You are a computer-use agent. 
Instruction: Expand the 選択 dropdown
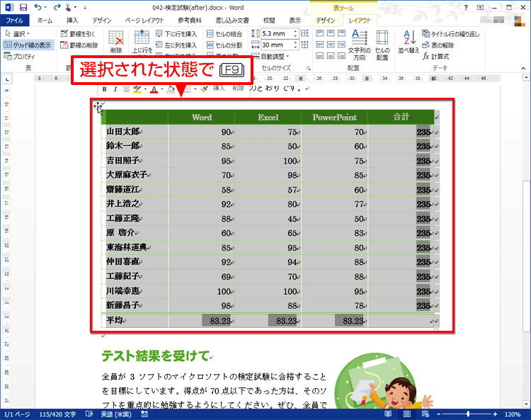18,33
